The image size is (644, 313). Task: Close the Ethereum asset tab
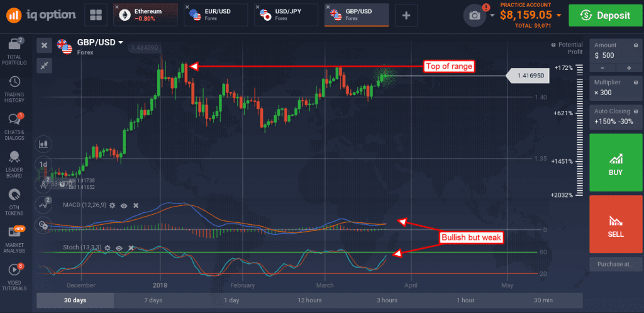point(116,7)
